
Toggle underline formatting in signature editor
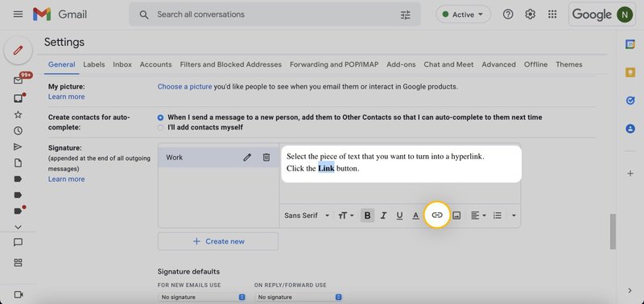399,216
